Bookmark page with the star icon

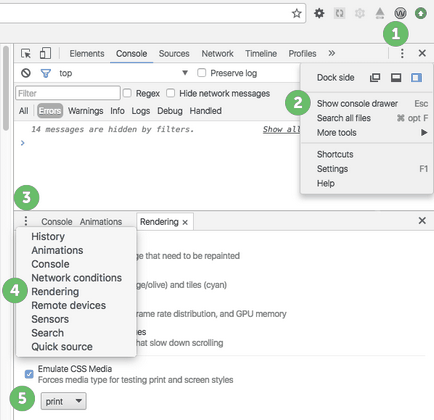pyautogui.click(x=296, y=13)
